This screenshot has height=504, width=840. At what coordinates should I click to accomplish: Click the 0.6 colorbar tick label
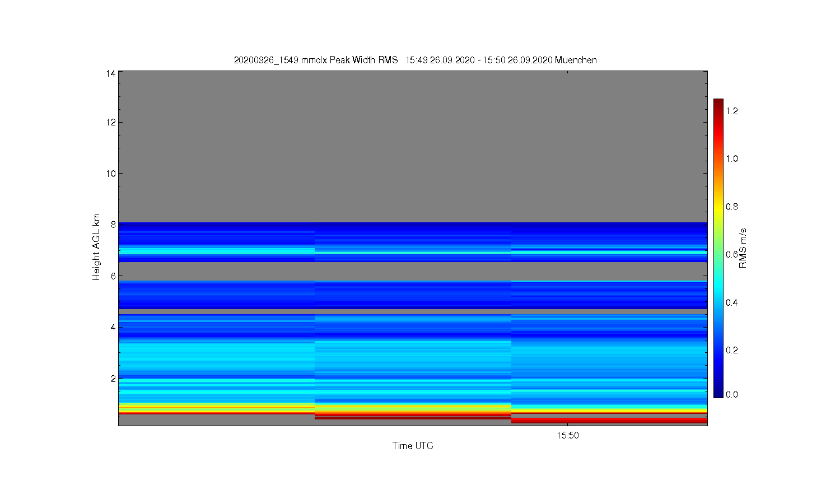click(732, 254)
